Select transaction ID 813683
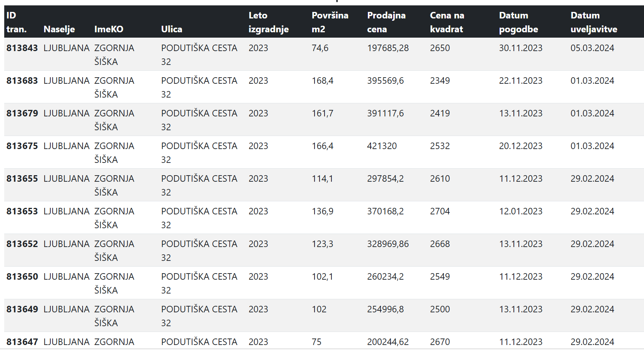This screenshot has width=644, height=350. pyautogui.click(x=22, y=81)
